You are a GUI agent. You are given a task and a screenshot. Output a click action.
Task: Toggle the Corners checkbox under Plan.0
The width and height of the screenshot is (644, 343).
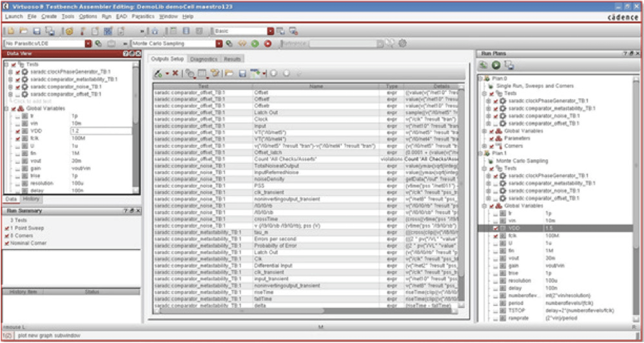pos(492,146)
